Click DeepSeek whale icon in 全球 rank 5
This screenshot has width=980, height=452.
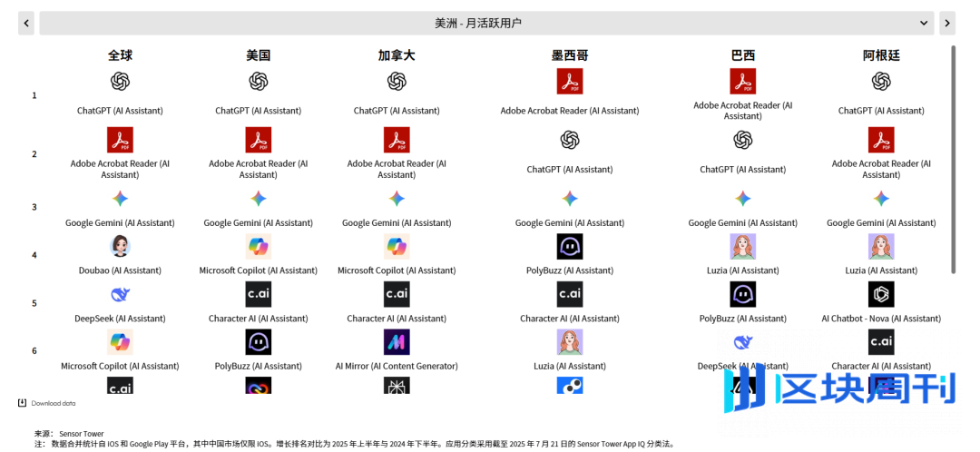120,294
